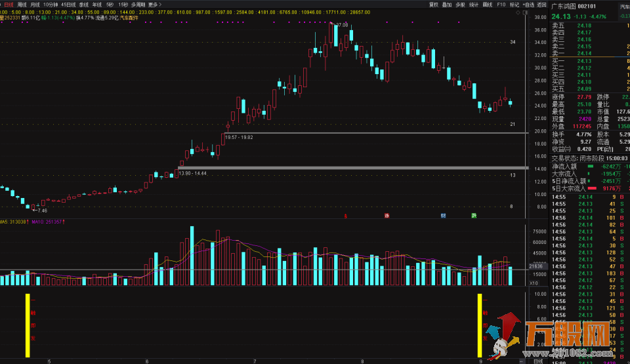Screen dimensions: 630x364
Task: Click the month 7 label on time axis
Action: [255, 361]
